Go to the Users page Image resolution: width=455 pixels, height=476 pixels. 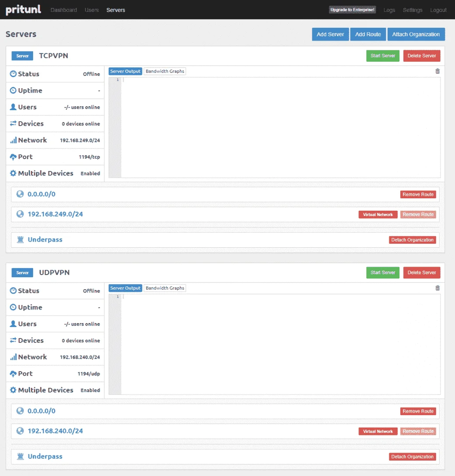coord(91,10)
